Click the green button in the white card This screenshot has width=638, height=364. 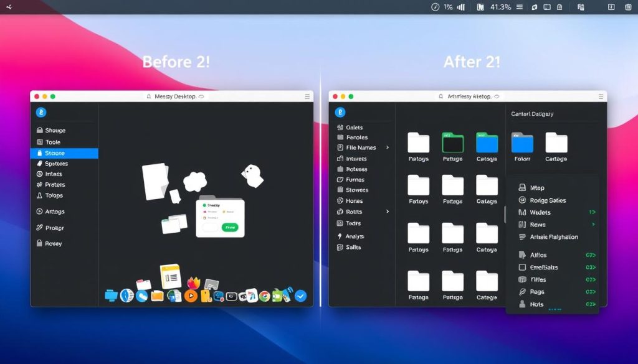coord(230,228)
